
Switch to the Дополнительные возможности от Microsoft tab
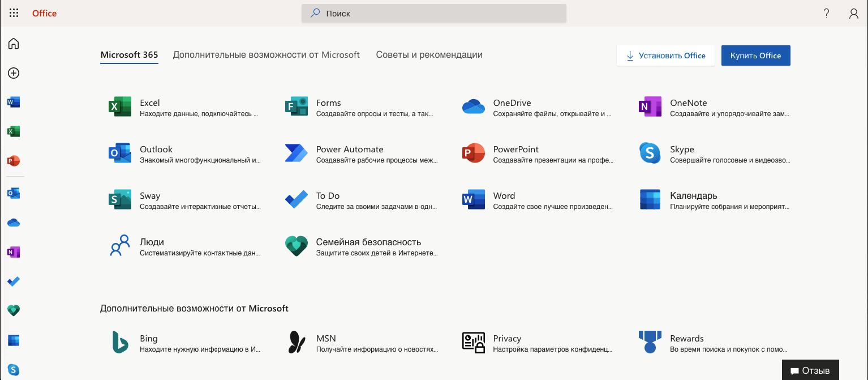(x=267, y=55)
